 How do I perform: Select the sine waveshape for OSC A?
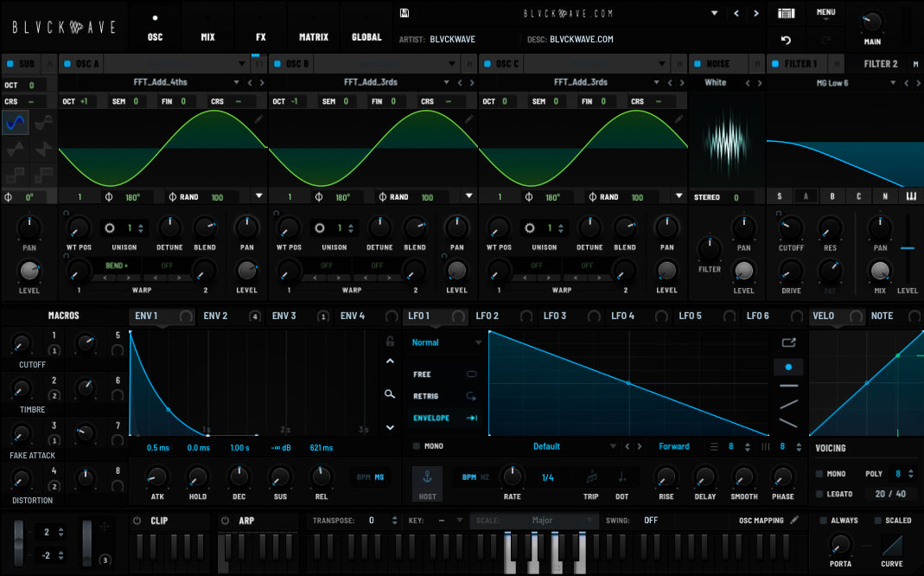coord(15,122)
